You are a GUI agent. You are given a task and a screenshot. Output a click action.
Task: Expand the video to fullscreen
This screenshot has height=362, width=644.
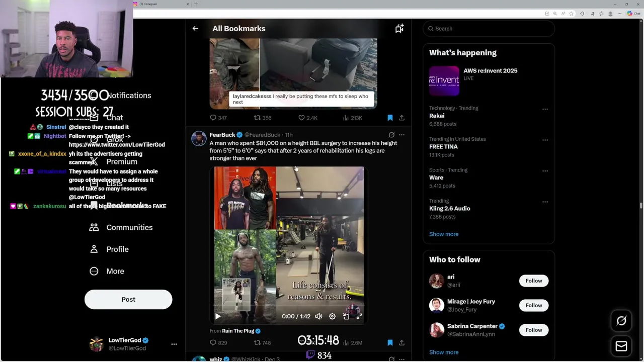[359, 316]
